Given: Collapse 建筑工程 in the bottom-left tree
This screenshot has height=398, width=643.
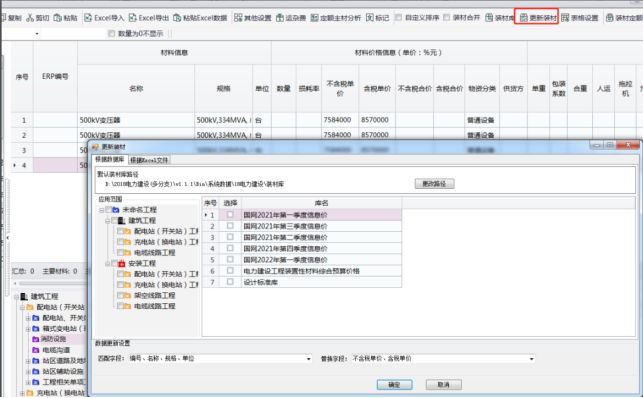Looking at the screenshot, I should click(16, 297).
